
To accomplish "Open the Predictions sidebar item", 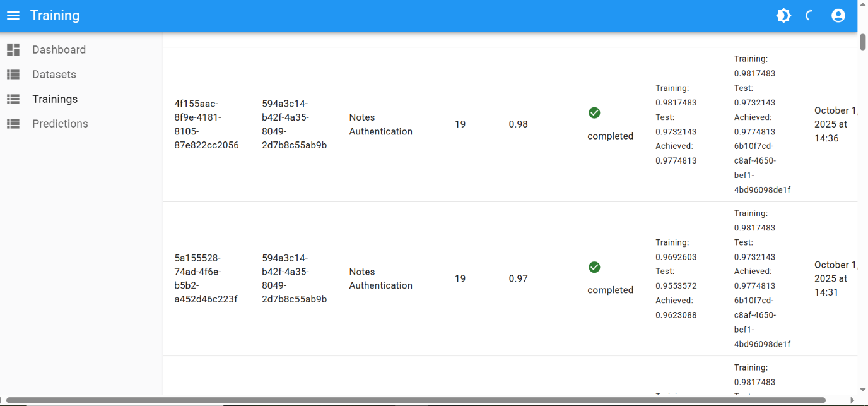I will 60,124.
